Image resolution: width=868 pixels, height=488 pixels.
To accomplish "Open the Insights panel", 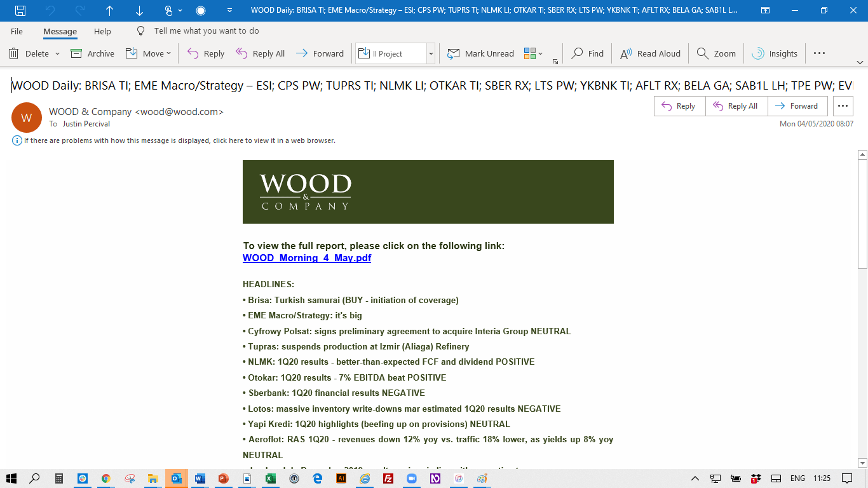I will tap(774, 53).
